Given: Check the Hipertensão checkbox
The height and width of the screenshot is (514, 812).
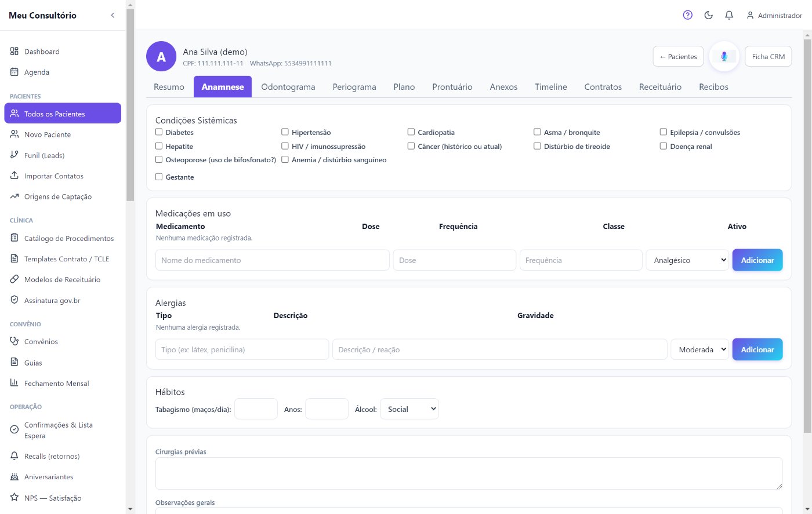Looking at the screenshot, I should pos(285,132).
